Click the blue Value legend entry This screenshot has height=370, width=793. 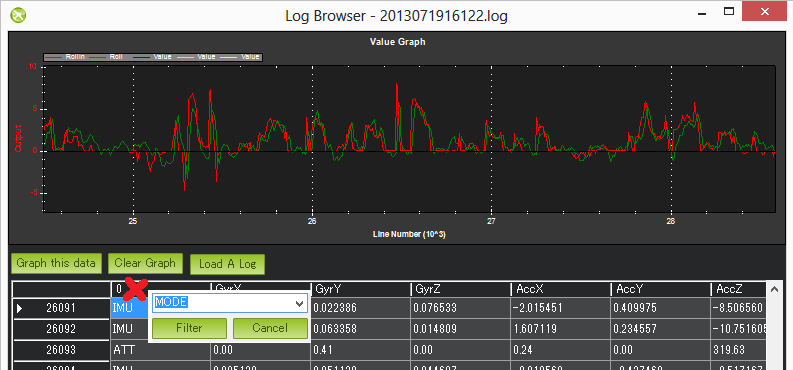click(152, 57)
